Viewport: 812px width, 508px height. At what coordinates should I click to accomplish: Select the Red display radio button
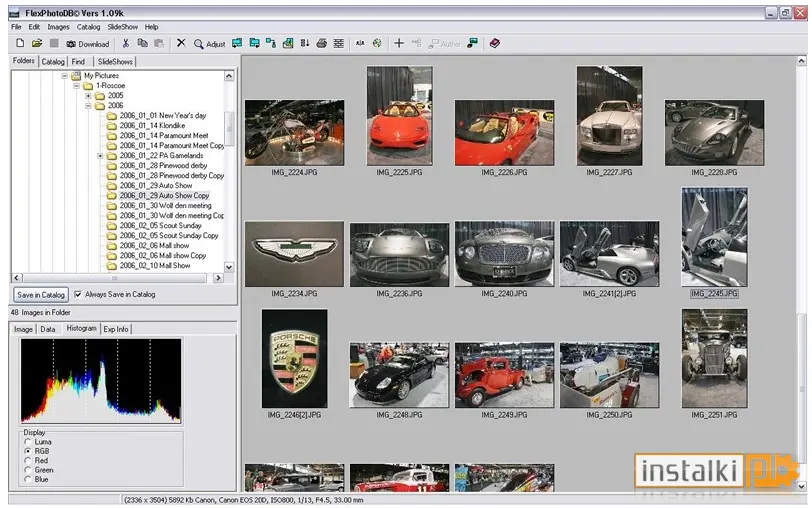[28, 460]
